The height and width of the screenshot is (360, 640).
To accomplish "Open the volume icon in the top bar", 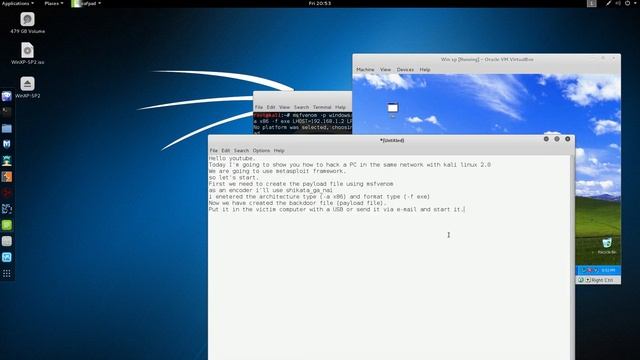I will click(x=618, y=3).
